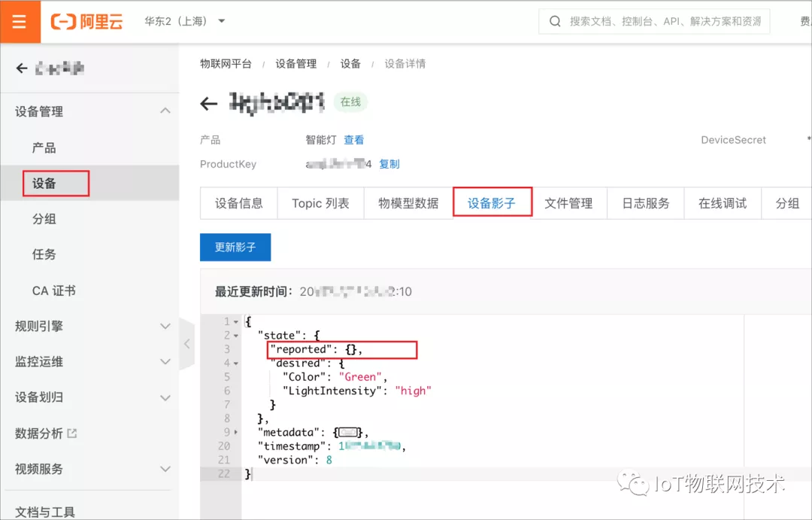Go to 设备管理 breadcrumb
Viewport: 812px width, 520px height.
coord(295,64)
